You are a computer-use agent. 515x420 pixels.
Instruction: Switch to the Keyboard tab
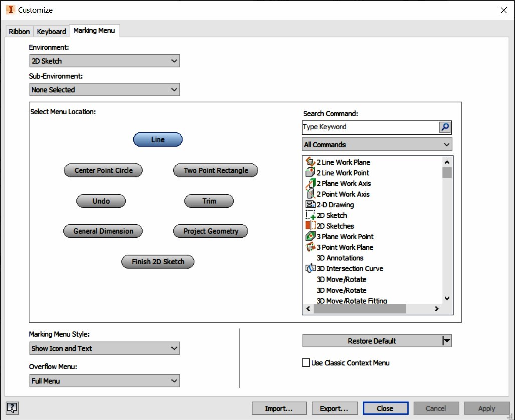[x=51, y=31]
